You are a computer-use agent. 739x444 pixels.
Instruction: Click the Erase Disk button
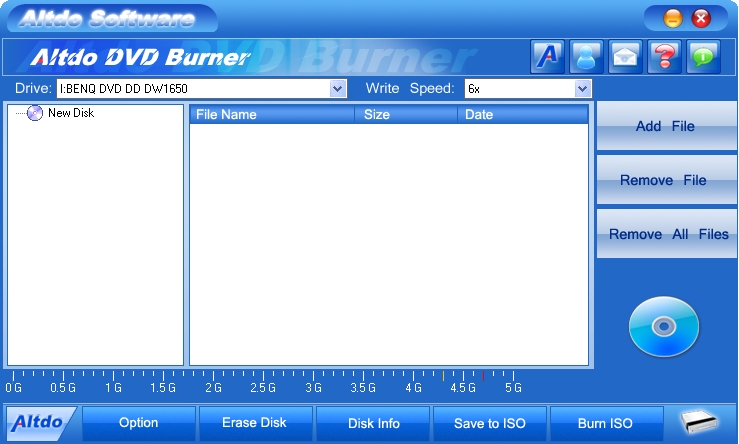[x=255, y=423]
